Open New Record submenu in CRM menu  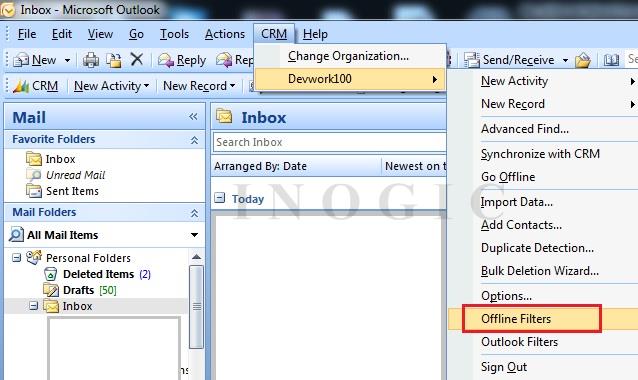(543, 104)
